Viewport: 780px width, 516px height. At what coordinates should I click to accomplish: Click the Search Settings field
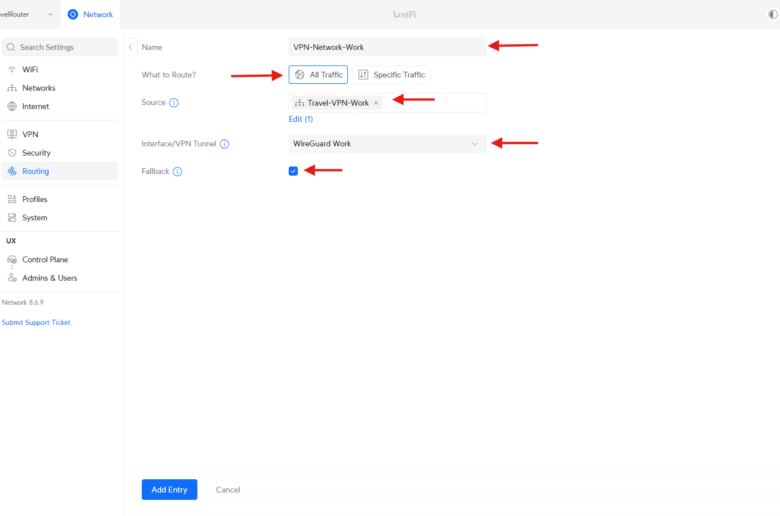click(60, 47)
